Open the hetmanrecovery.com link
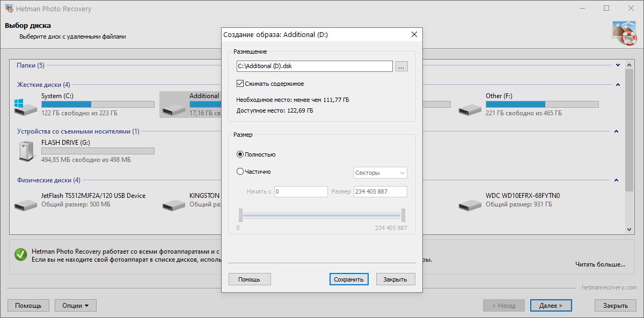Viewport: 644px width, 318px height. click(609, 287)
